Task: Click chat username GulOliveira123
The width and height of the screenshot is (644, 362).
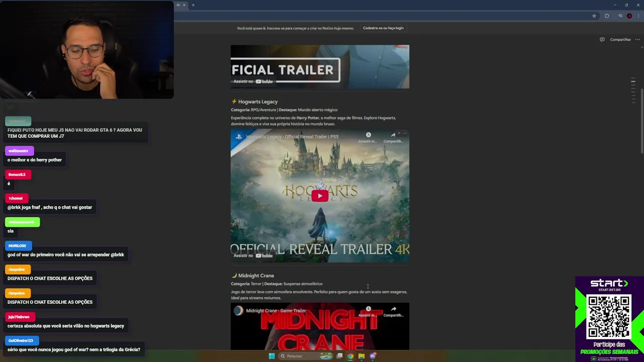Action: click(x=21, y=341)
